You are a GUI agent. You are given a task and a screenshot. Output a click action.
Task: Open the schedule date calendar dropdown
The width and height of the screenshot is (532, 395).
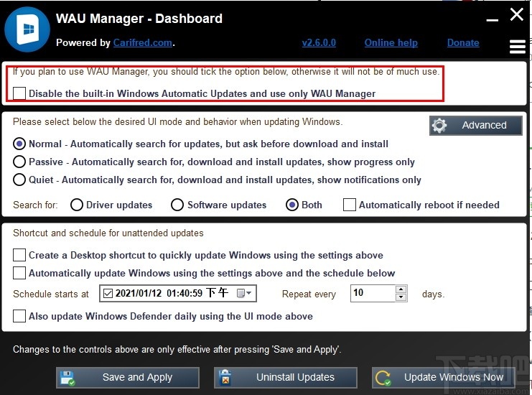coord(244,293)
